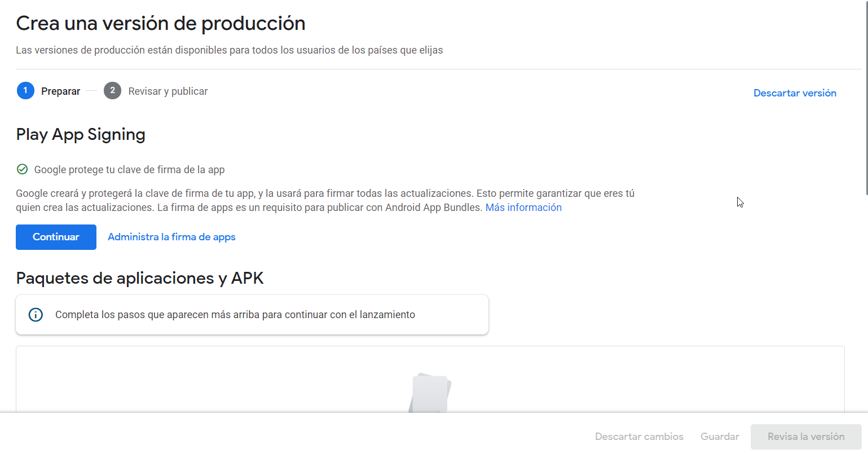Image resolution: width=868 pixels, height=458 pixels.
Task: Open the Más información link
Action: (x=523, y=208)
